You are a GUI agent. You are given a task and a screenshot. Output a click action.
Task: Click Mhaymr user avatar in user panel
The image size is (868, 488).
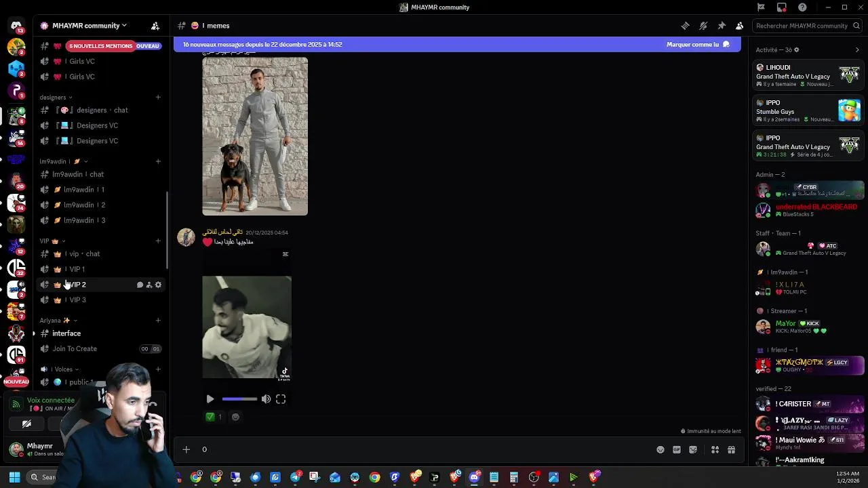[x=16, y=449]
